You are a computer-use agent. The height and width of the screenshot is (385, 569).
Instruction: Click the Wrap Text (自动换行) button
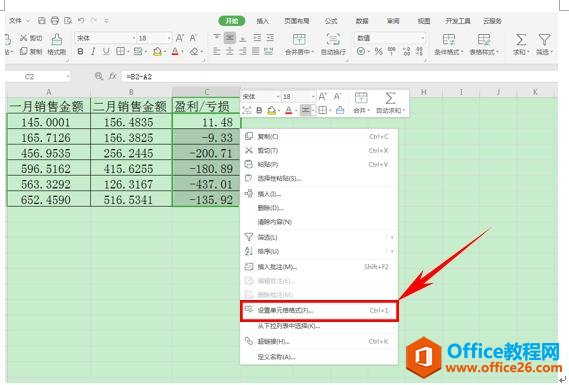pos(333,44)
